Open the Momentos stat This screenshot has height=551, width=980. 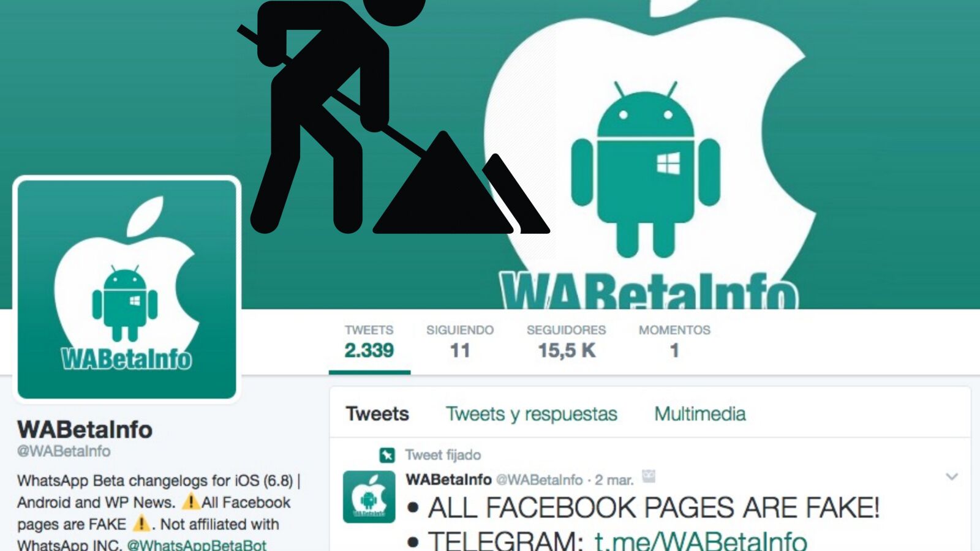coord(674,342)
